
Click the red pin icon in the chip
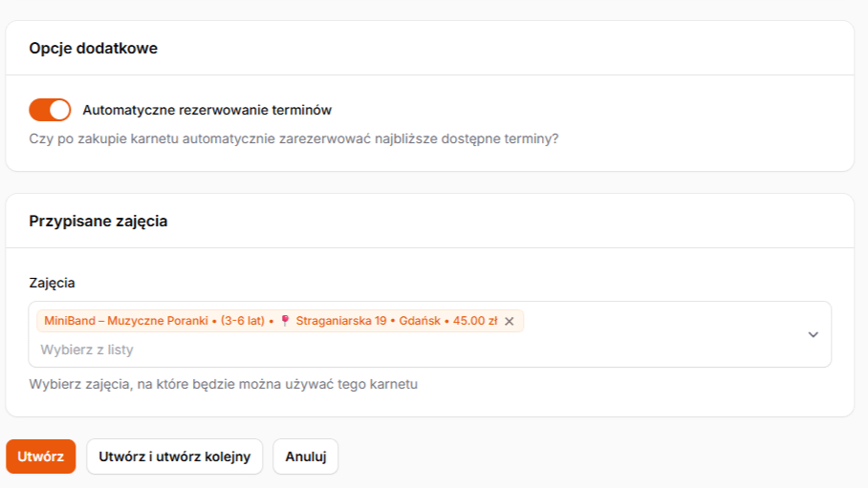tap(284, 321)
